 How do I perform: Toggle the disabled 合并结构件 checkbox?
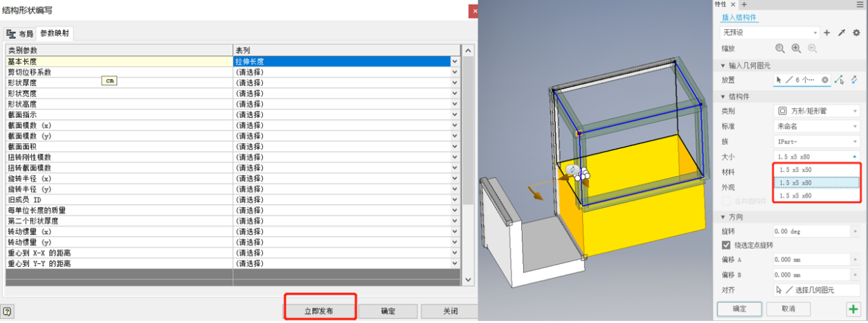click(726, 202)
